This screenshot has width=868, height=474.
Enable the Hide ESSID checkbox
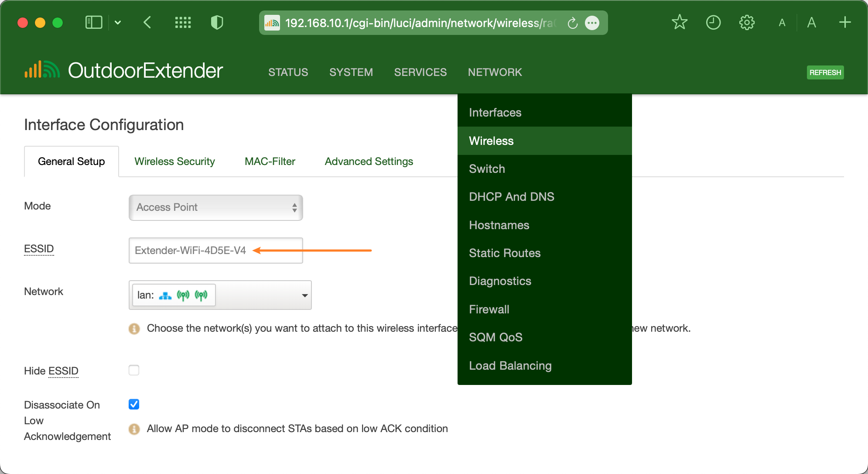[134, 370]
